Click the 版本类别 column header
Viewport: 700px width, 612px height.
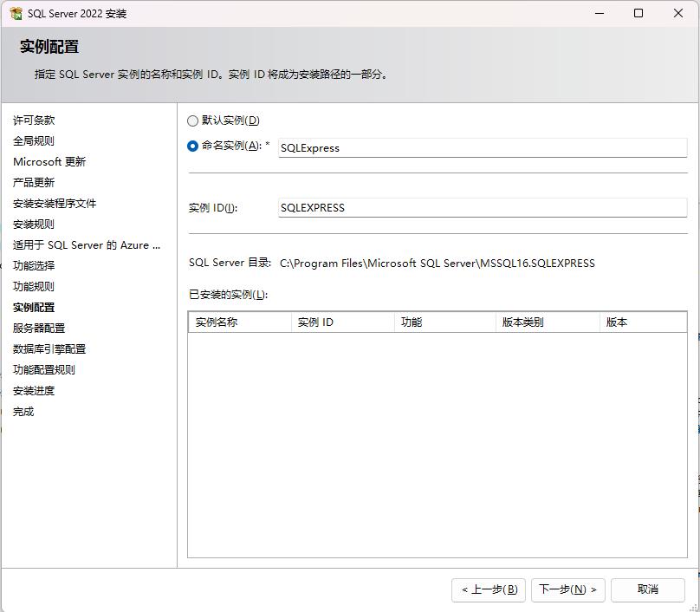click(x=548, y=322)
